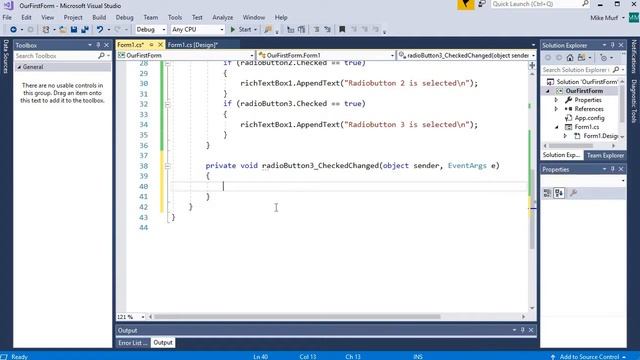This screenshot has height=360, width=640.
Task: Click the Quick Launch search box
Action: [540, 4]
